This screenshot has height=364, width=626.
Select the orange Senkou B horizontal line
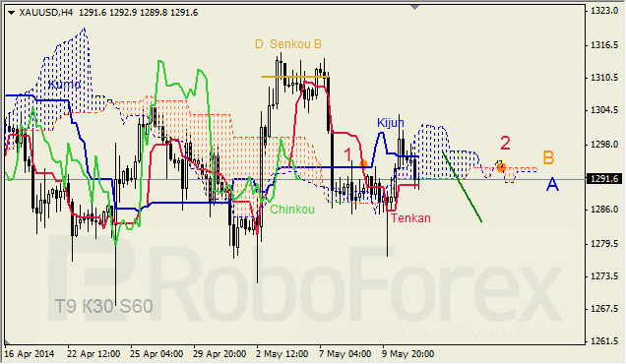[x=295, y=76]
